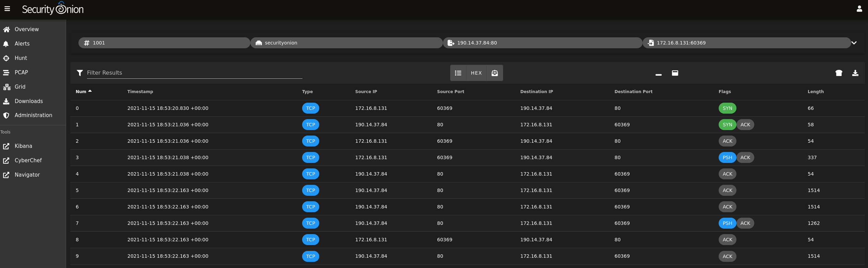Click the TCP badge in packet 0
This screenshot has width=868, height=268.
310,108
